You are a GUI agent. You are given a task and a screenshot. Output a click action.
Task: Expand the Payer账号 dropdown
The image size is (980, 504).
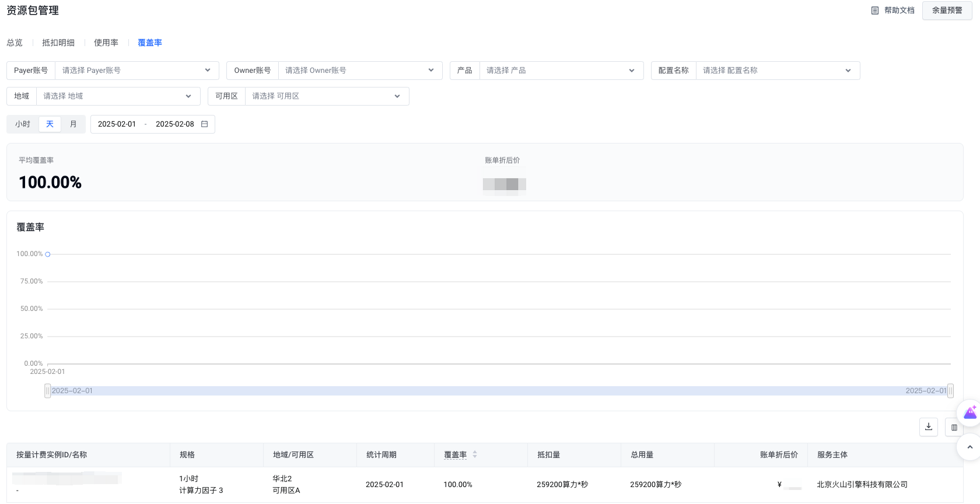[137, 71]
